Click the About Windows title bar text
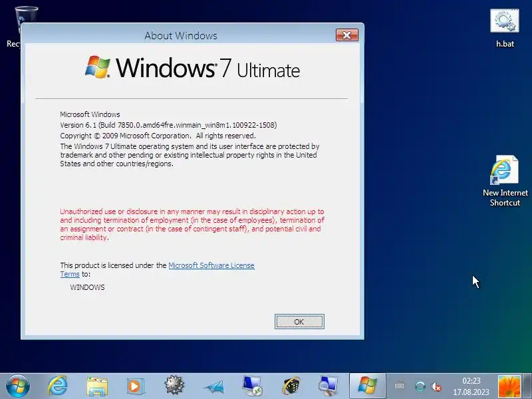Screen dimensions: 532x399 click(181, 36)
